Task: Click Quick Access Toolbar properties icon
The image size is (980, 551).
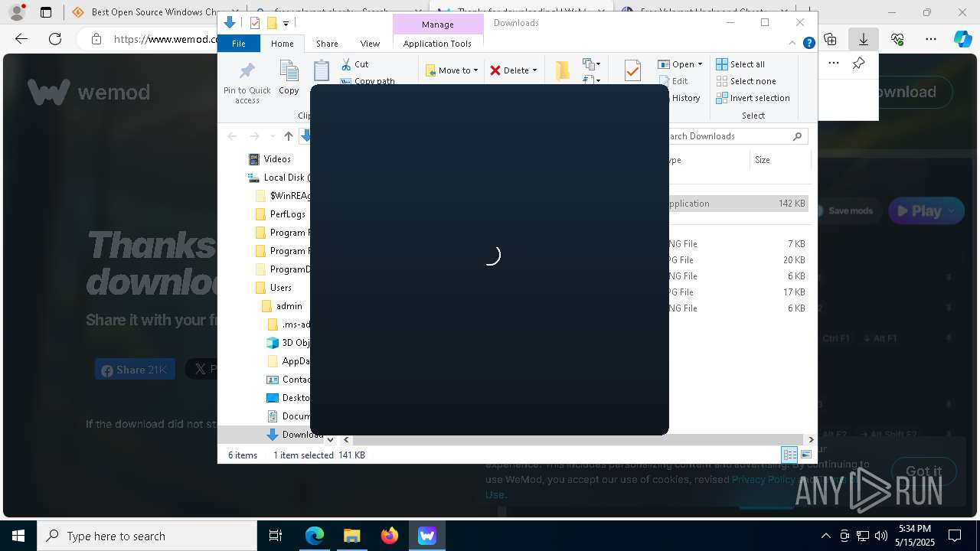Action: [x=255, y=23]
